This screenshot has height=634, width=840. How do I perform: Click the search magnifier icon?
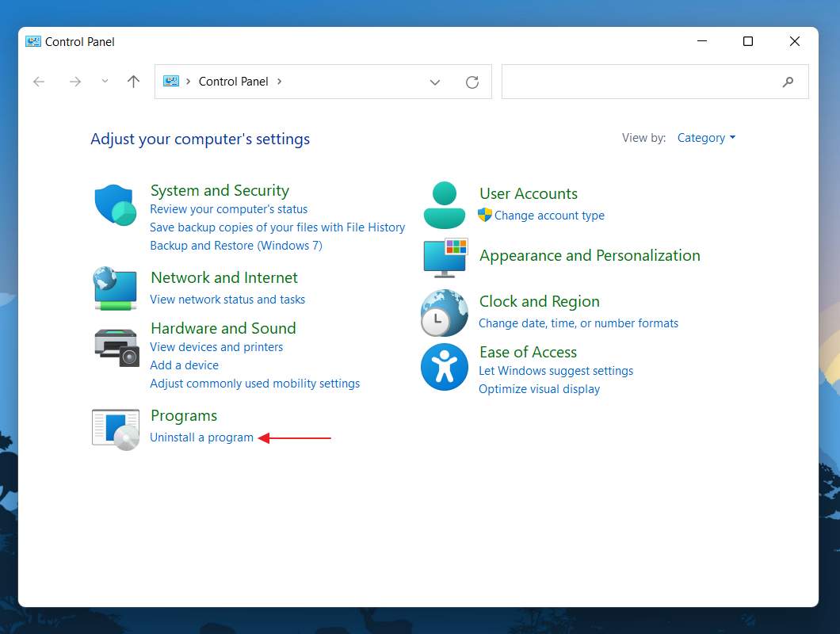(x=788, y=82)
